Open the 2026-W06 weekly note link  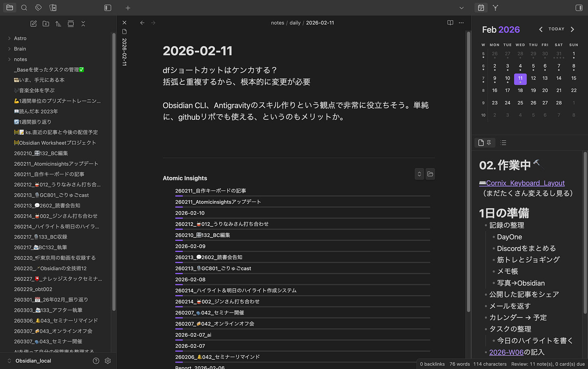[506, 352]
